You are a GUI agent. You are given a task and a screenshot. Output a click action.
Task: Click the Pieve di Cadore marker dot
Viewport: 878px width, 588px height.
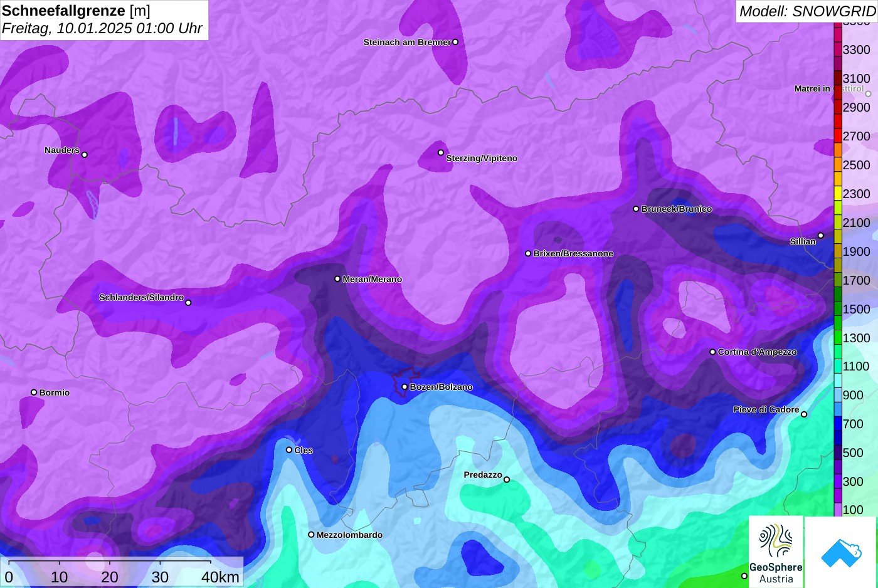pyautogui.click(x=804, y=414)
